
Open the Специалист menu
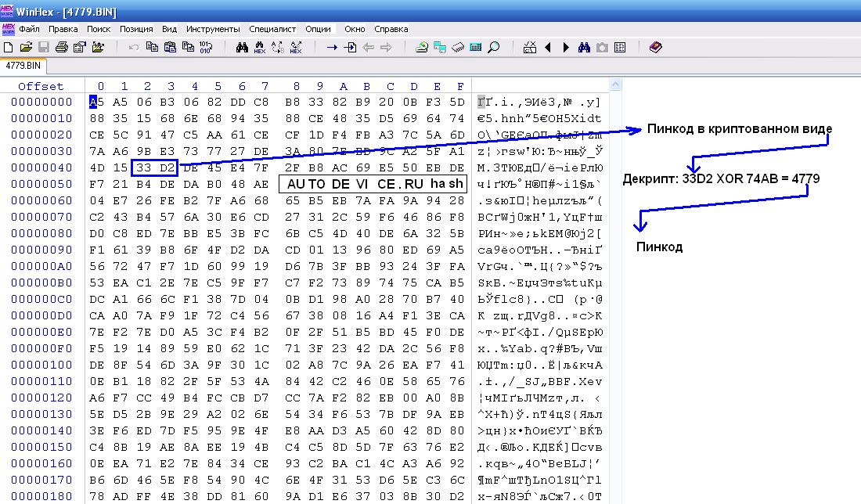(272, 29)
